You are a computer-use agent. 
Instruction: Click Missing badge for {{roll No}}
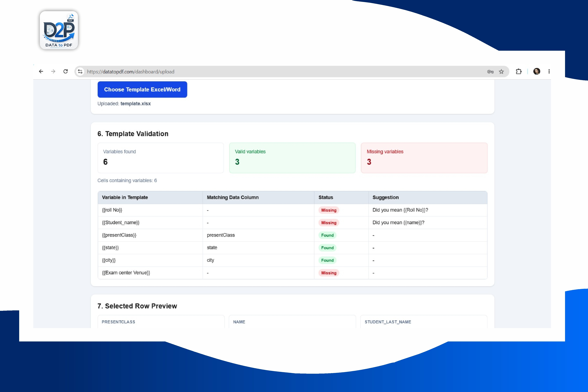329,210
